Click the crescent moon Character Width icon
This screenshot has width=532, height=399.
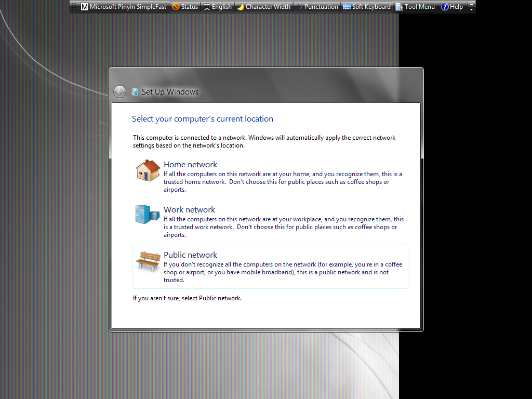(241, 7)
